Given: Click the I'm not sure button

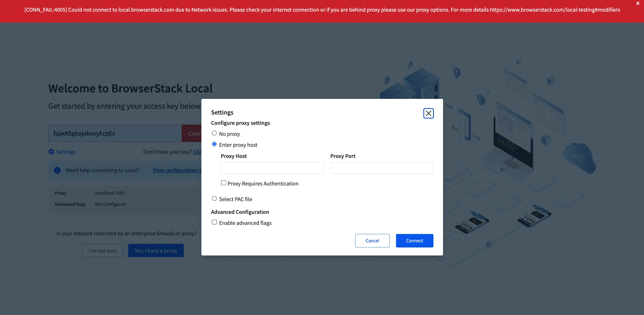Looking at the screenshot, I should [x=102, y=251].
